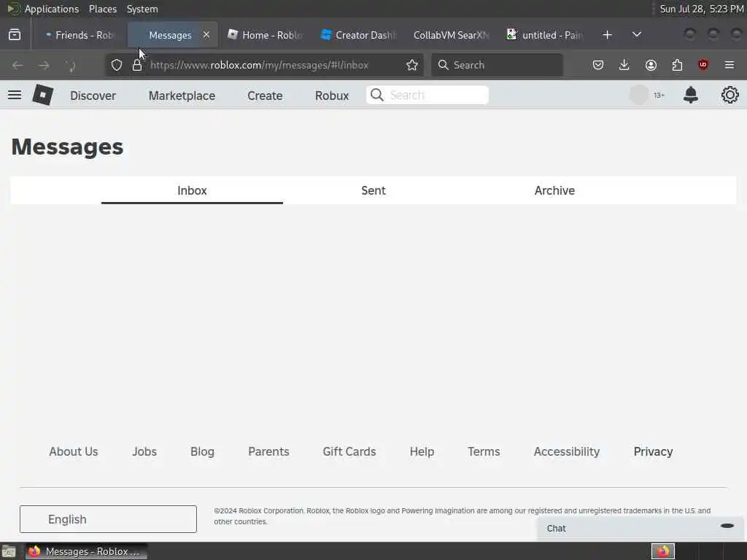Screen dimensions: 747x560
Task: Click the Firefox toolbar Search box
Action: (x=498, y=65)
